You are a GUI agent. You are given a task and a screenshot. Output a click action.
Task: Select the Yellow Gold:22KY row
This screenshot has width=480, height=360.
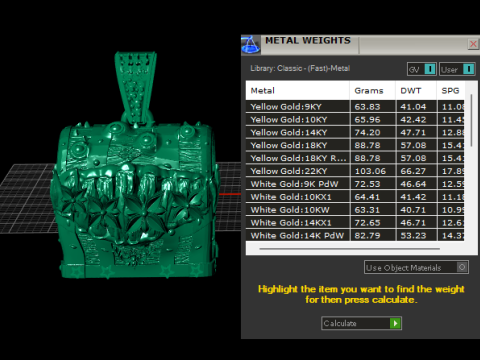click(x=355, y=171)
